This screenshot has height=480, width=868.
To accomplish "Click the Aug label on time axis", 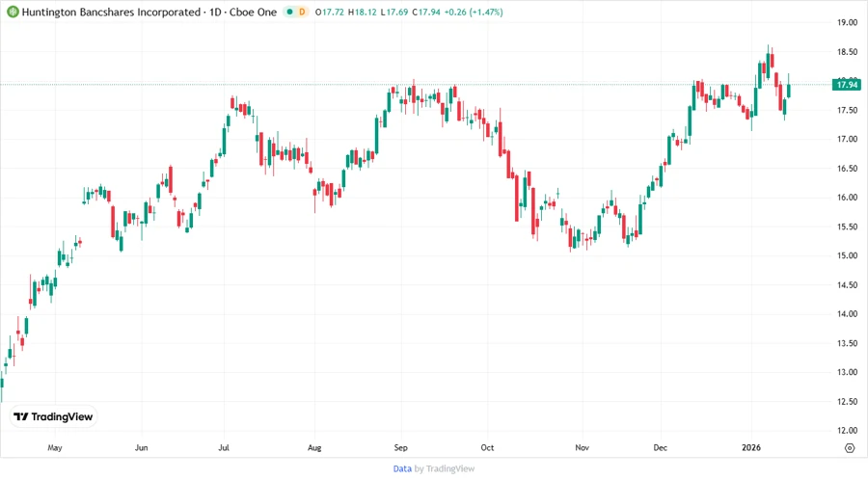I will (314, 447).
